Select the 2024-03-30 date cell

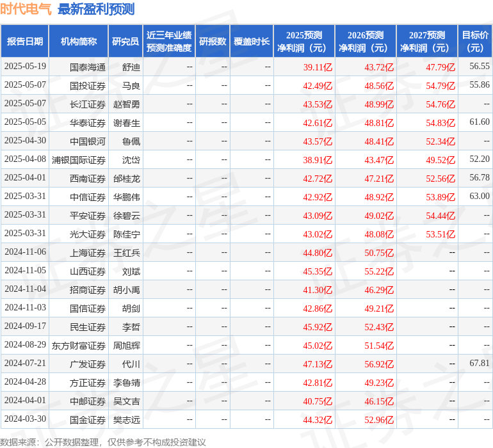[25, 419]
